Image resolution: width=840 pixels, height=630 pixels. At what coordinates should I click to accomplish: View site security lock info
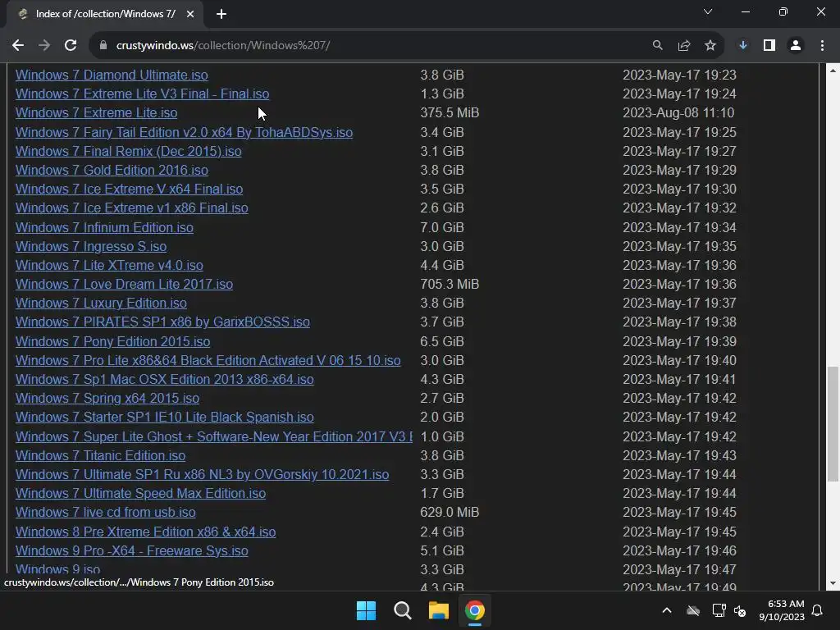(103, 46)
